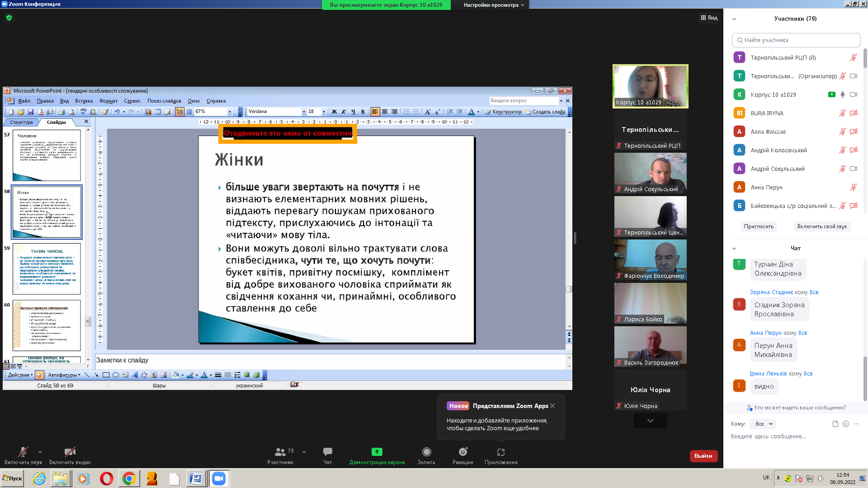The width and height of the screenshot is (868, 488).
Task: Toggle Underline (Ч) formatting
Action: click(353, 112)
